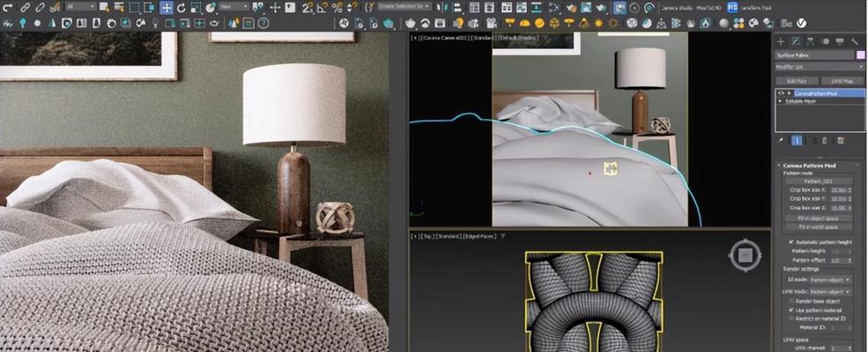This screenshot has width=868, height=352.
Task: Open the Modifier List dropdown
Action: (x=820, y=67)
